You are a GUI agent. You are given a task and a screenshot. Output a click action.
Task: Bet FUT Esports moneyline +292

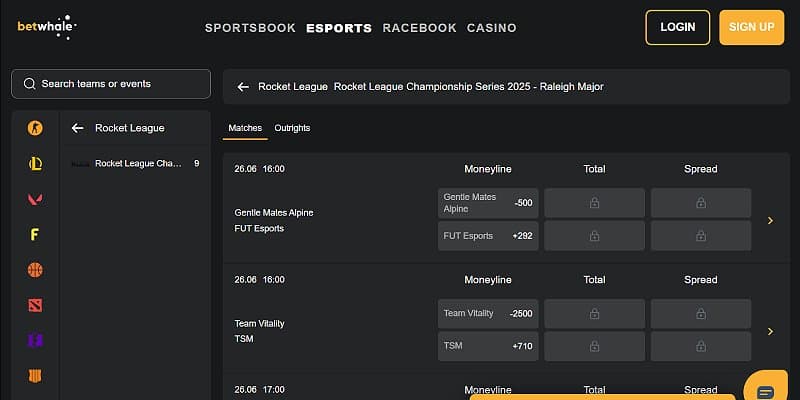coord(488,236)
